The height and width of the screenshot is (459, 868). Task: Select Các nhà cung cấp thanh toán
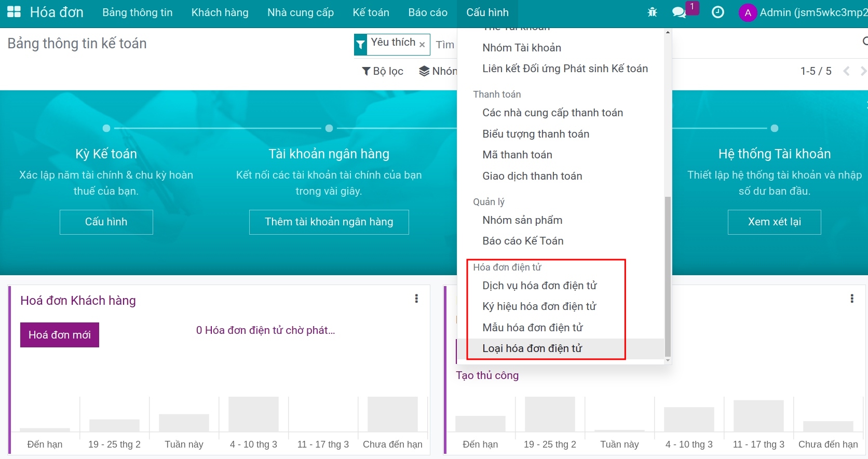[561, 113]
